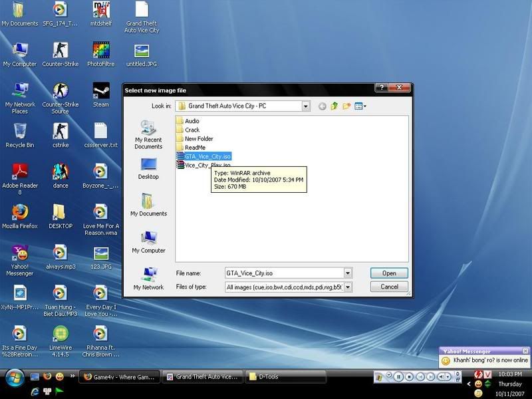Image resolution: width=532 pixels, height=399 pixels.
Task: Click the dialog's Help question mark button
Action: (382, 88)
